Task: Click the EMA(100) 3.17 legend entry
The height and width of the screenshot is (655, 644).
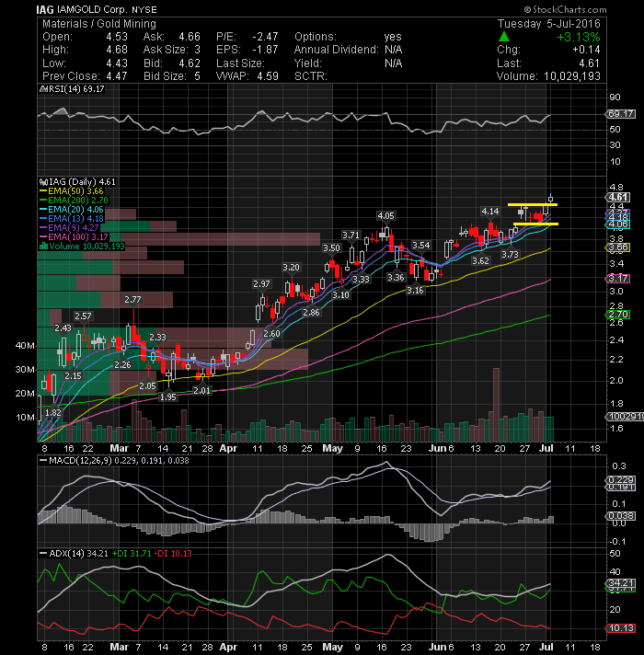Action: (x=74, y=236)
